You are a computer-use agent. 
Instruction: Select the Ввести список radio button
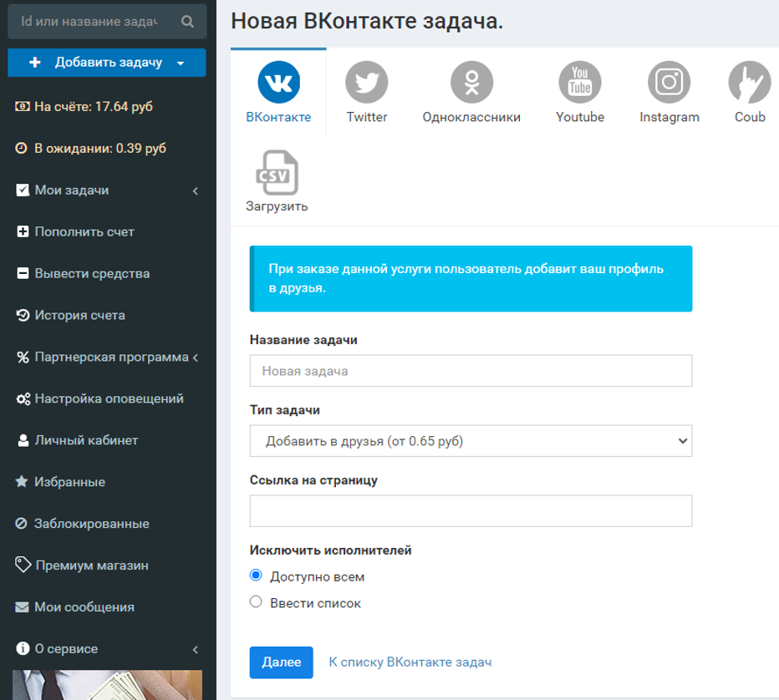256,601
